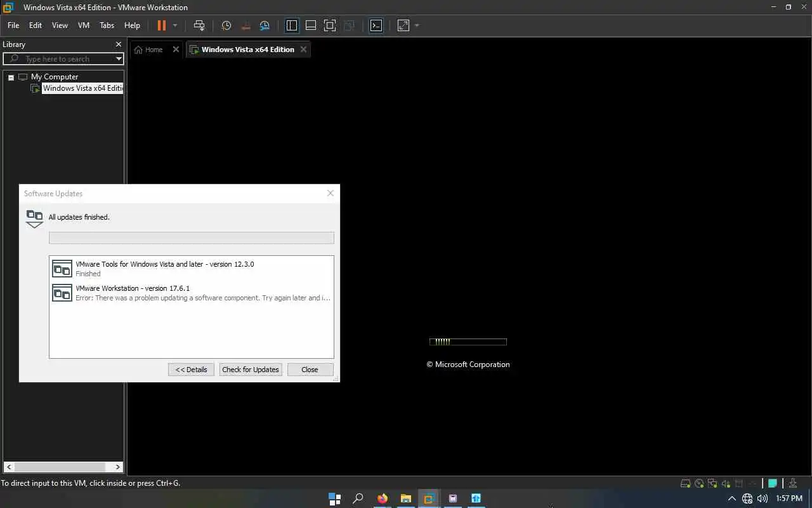
Task: Close the Home tab
Action: (x=176, y=50)
